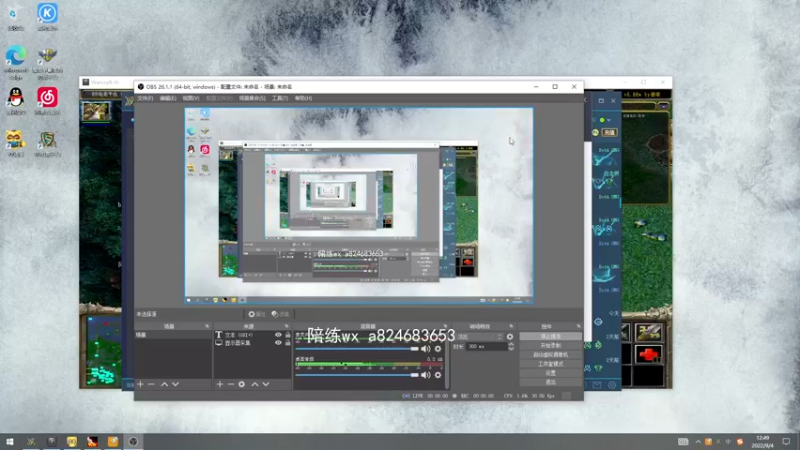Click the 停止推流 streaming button
The width and height of the screenshot is (800, 450).
[x=551, y=337]
